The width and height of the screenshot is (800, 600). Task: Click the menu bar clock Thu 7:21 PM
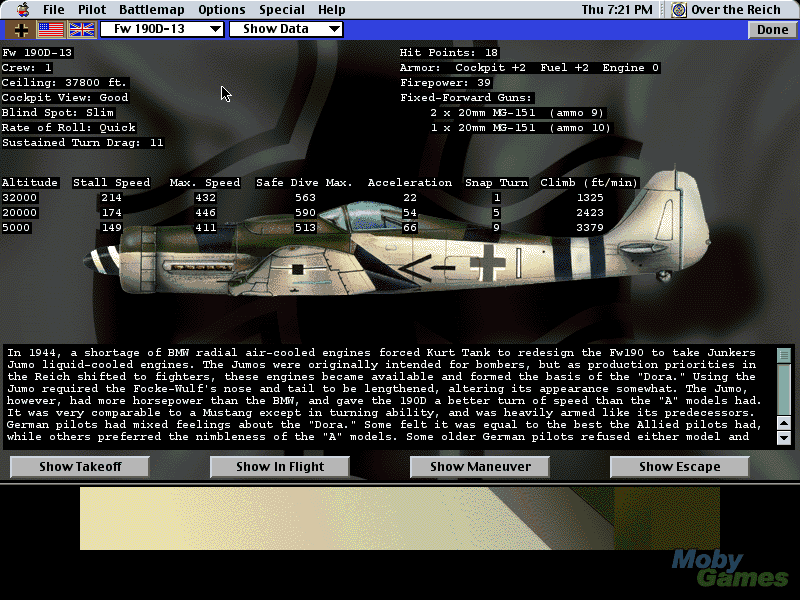617,10
